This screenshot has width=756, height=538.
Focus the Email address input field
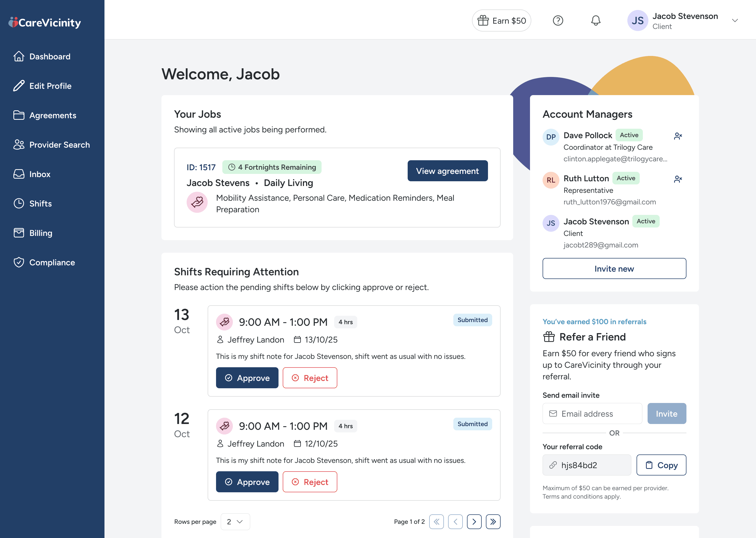(x=592, y=413)
